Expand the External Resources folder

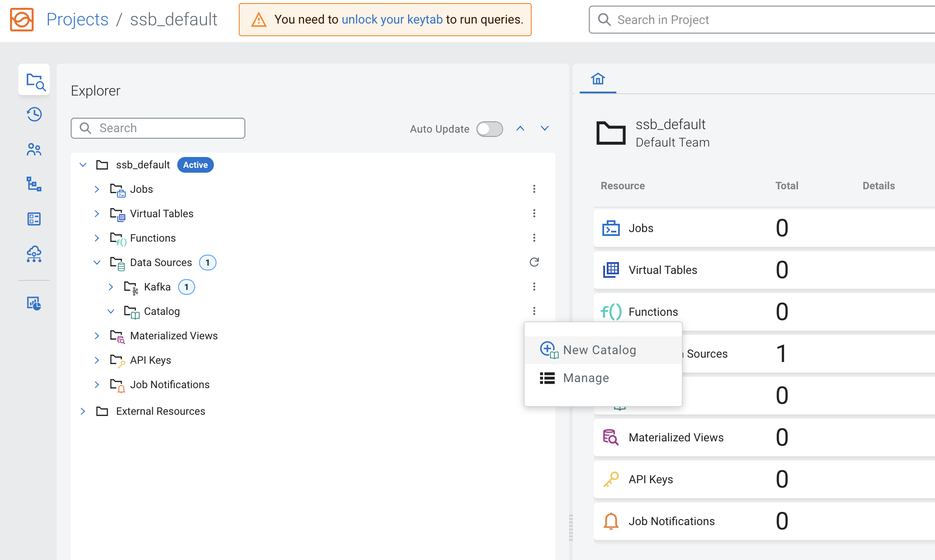83,411
